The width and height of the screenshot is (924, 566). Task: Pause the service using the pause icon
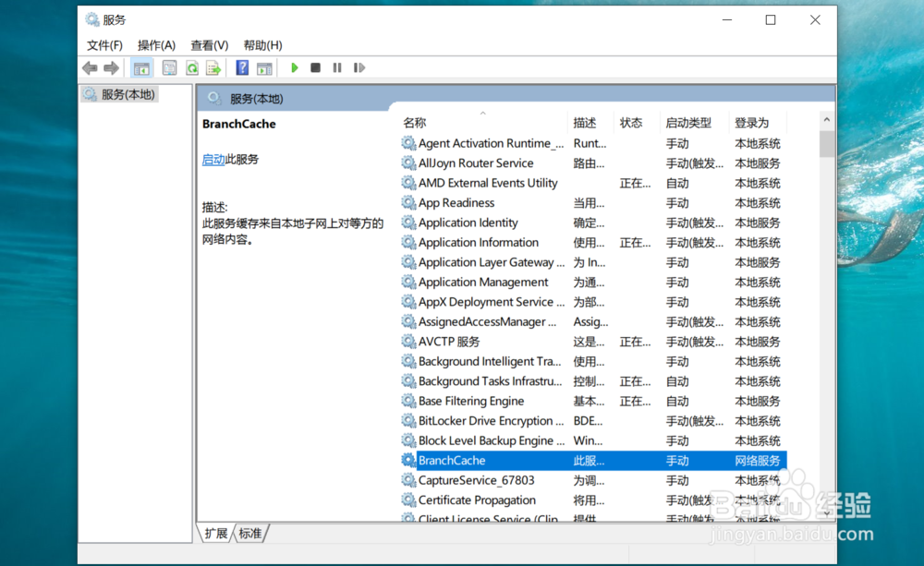(x=336, y=66)
